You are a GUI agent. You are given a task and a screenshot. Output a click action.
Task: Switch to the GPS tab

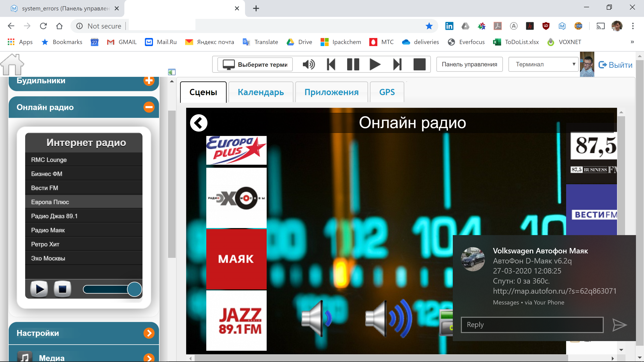click(387, 92)
